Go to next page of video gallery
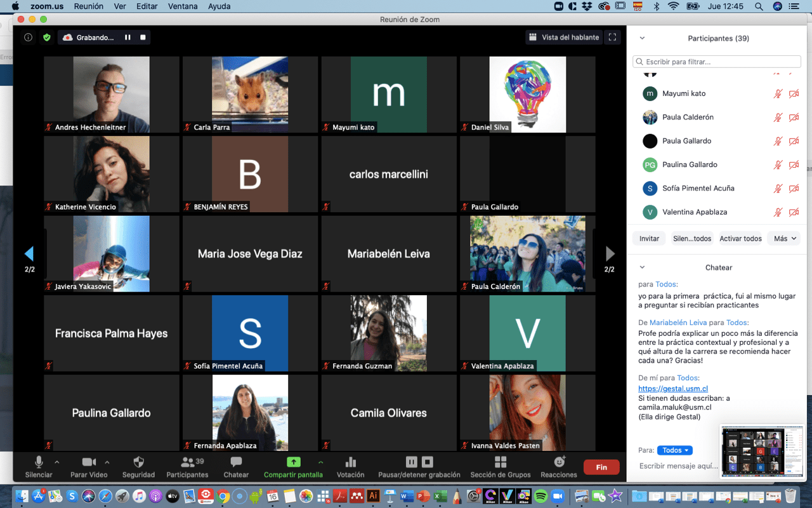 tap(610, 254)
